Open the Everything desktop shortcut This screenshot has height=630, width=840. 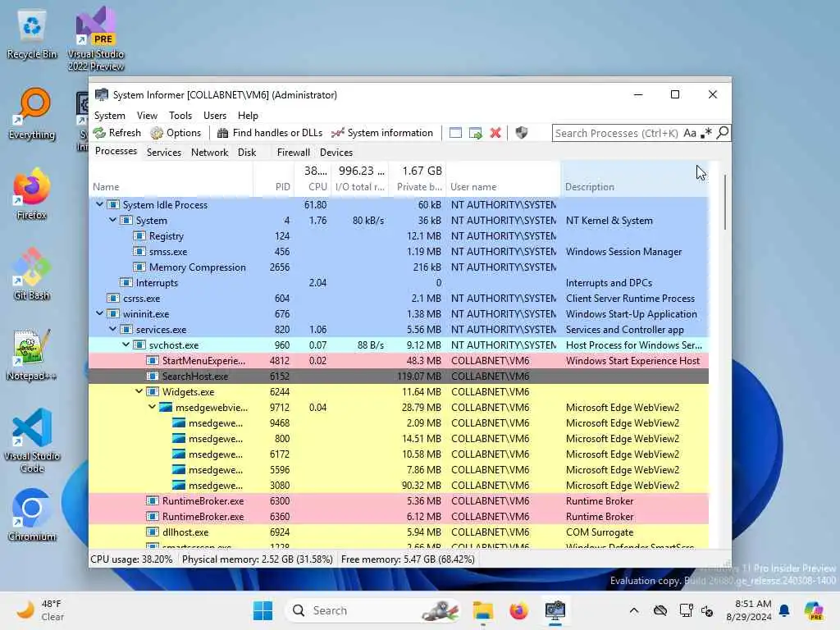coord(32,113)
